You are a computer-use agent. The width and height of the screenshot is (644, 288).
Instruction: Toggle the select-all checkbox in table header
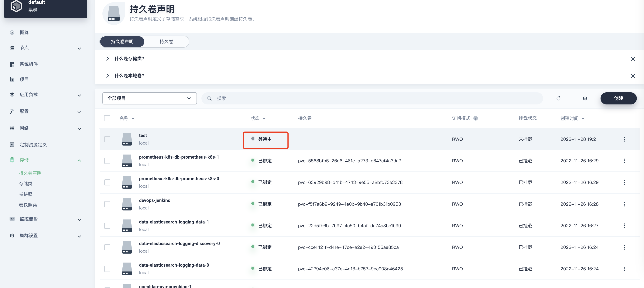pyautogui.click(x=107, y=118)
